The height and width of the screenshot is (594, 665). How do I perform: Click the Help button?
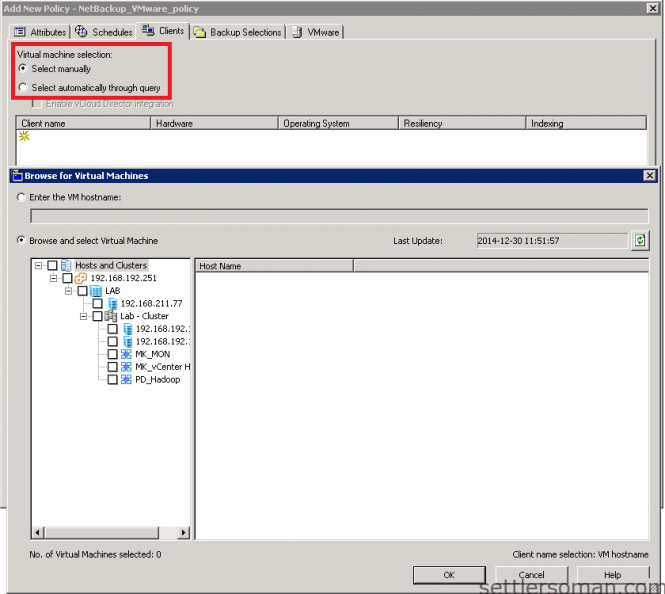(612, 575)
